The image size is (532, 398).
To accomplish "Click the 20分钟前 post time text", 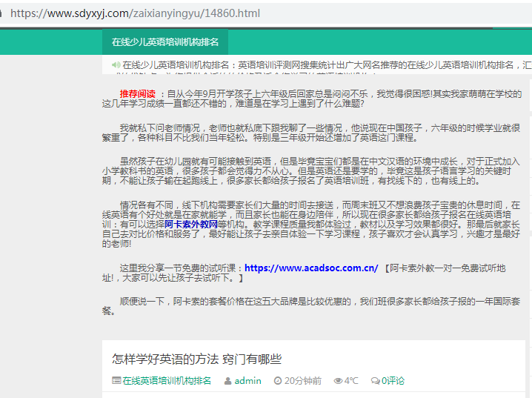I will tap(302, 381).
